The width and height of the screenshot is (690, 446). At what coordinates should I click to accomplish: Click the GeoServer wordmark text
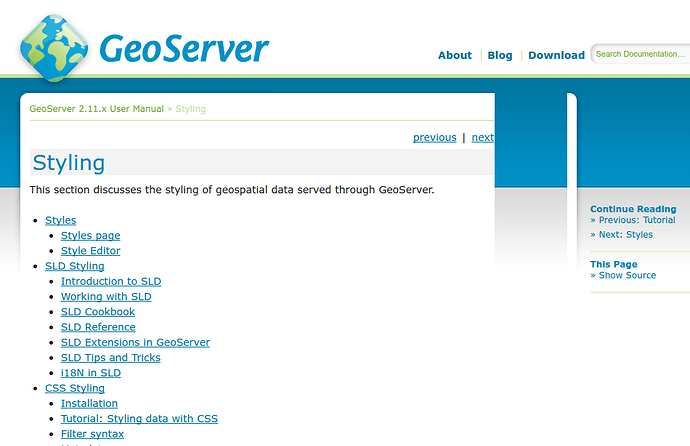[x=184, y=48]
